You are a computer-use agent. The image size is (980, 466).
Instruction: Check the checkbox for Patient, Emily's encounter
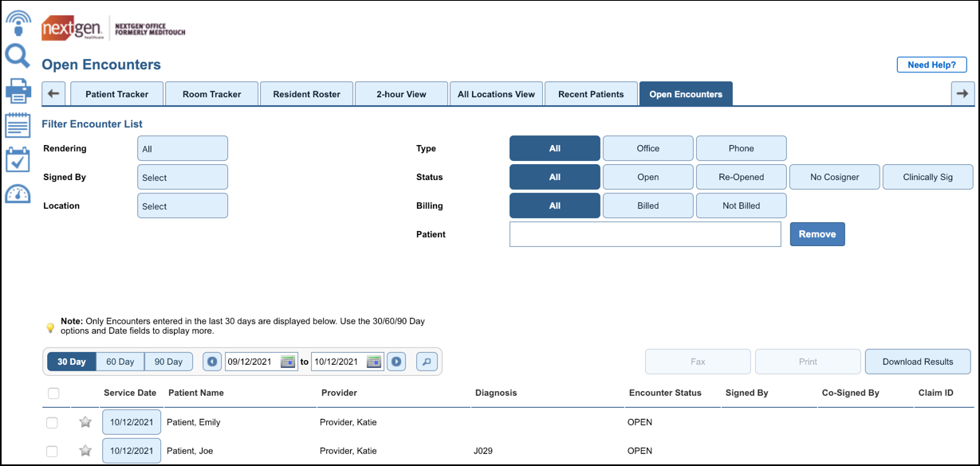click(x=53, y=422)
